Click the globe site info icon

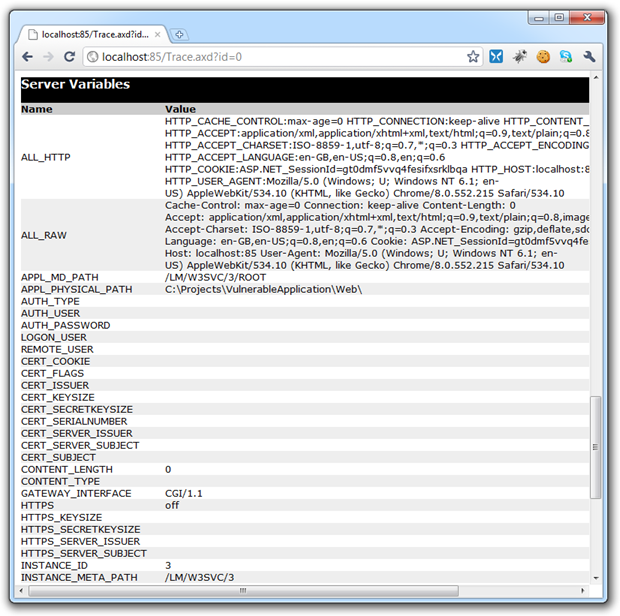click(x=93, y=57)
